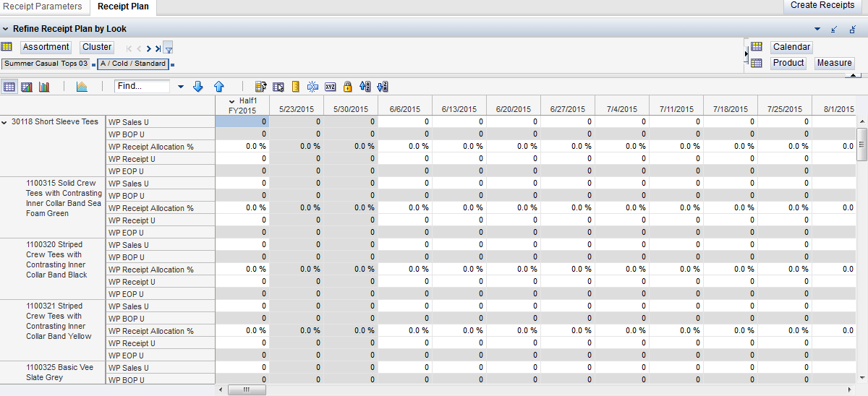Expand the axis panel with the black right arrow

(x=746, y=53)
